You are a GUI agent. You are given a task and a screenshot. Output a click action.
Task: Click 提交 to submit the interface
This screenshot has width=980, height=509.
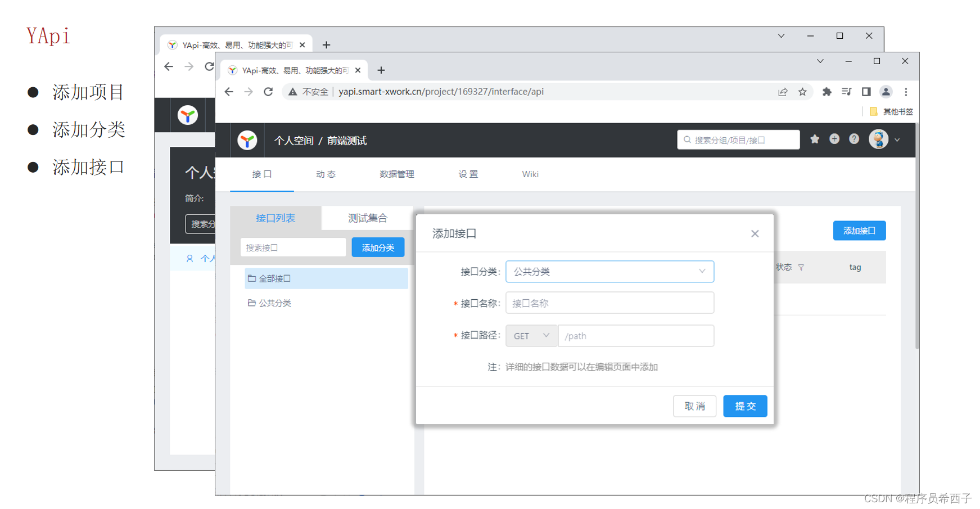pyautogui.click(x=745, y=406)
